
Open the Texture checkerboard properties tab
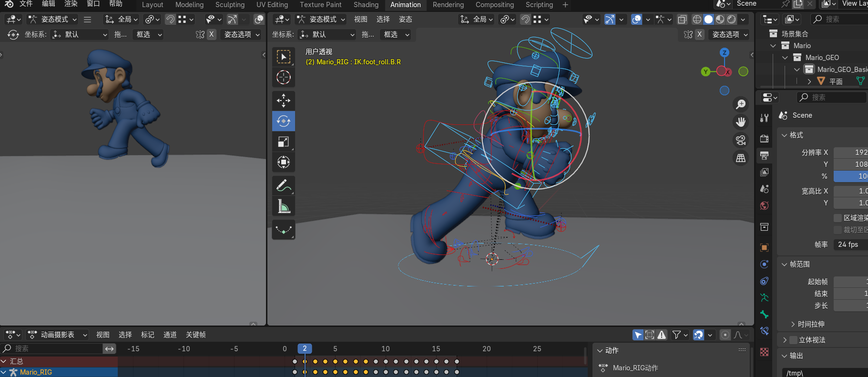click(x=765, y=352)
